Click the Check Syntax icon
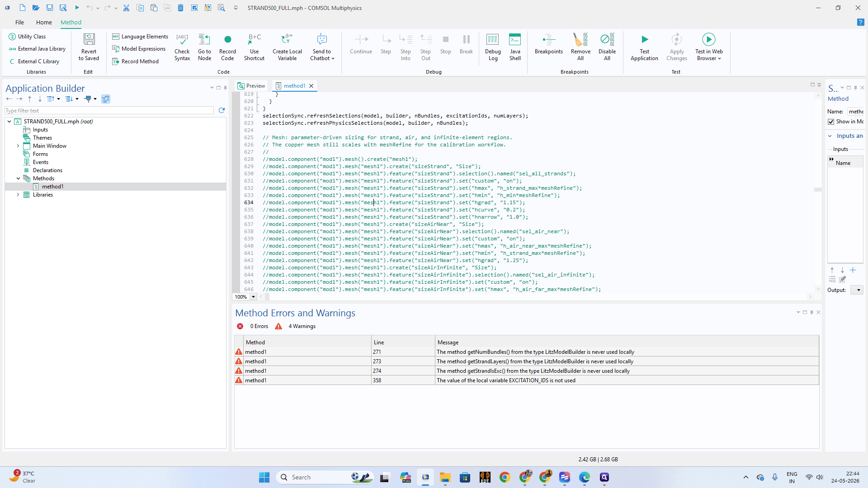Screen dimensions: 868x488 pos(182,47)
